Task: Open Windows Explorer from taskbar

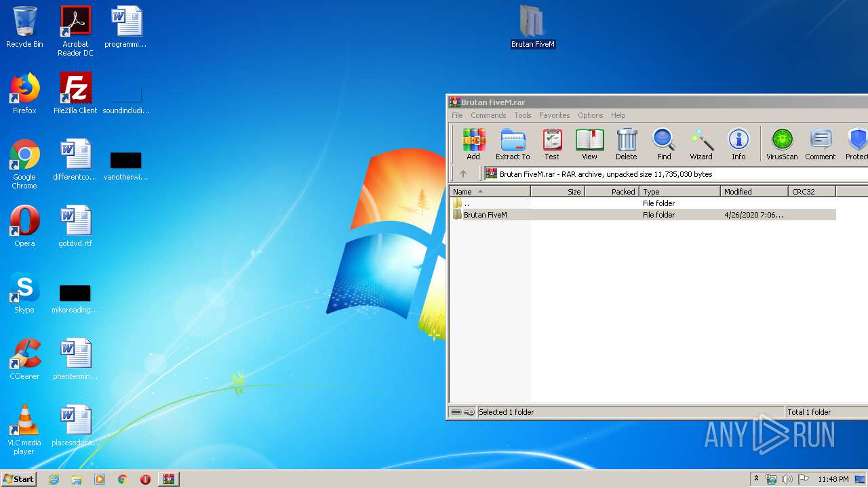Action: [x=77, y=479]
